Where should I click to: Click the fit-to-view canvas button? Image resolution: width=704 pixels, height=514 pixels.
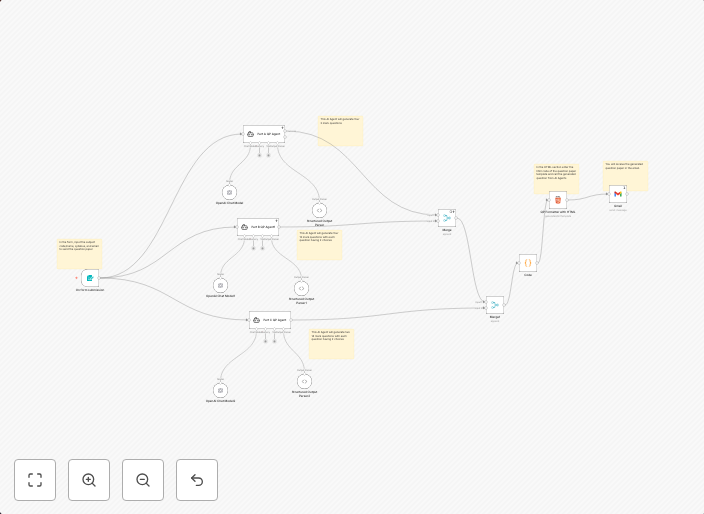pyautogui.click(x=35, y=480)
